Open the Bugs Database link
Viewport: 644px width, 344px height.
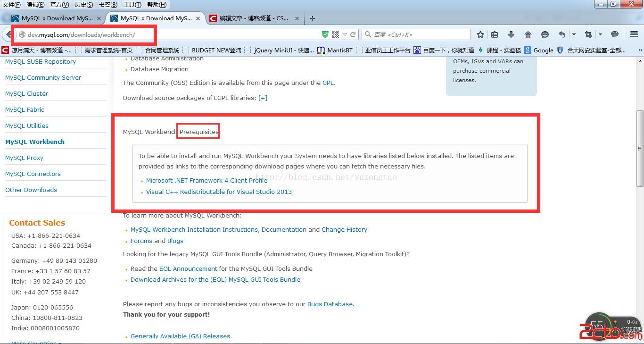tap(330, 304)
